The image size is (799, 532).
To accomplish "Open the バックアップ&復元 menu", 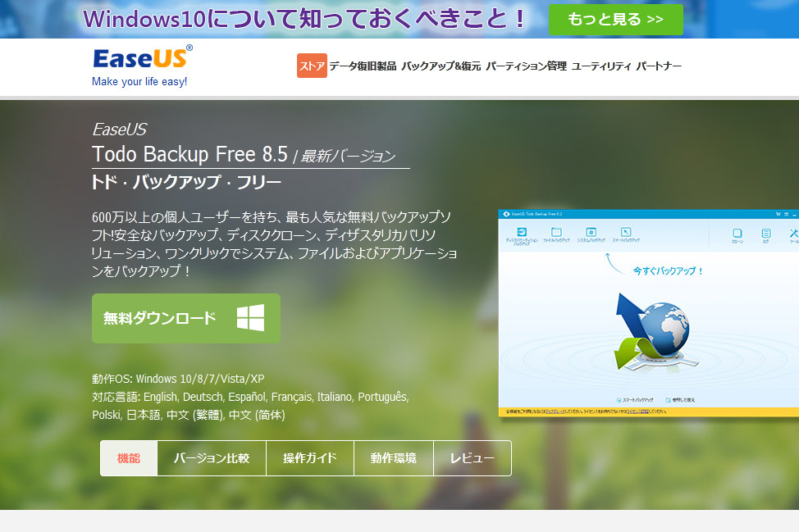I will point(441,66).
